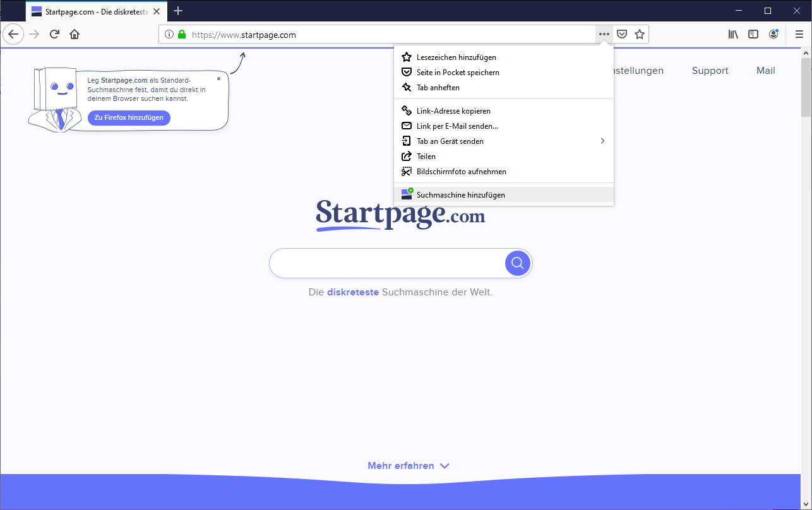Toggle the sidebar view icon
The image size is (812, 510).
pos(753,34)
